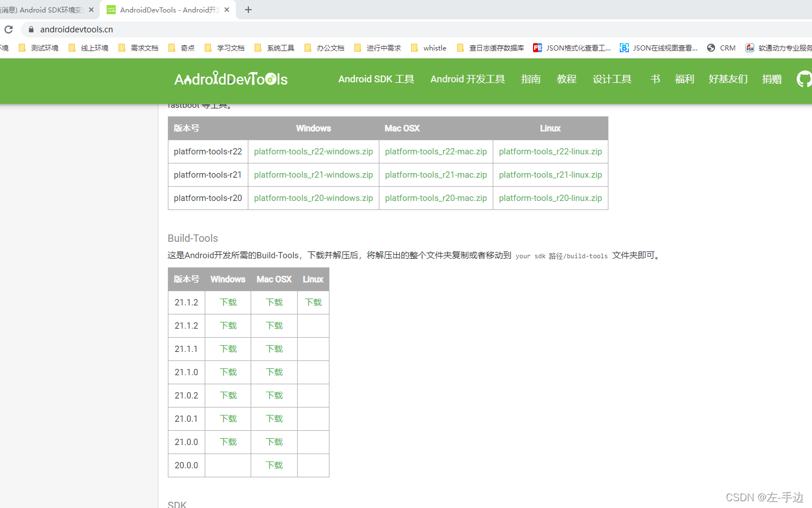Click Windows 下载 for Build-Tools 21.0.0

[x=229, y=442]
